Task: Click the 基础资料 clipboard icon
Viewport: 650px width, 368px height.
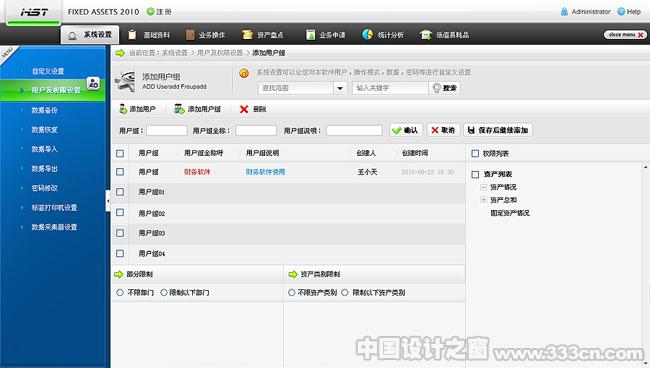Action: 132,35
